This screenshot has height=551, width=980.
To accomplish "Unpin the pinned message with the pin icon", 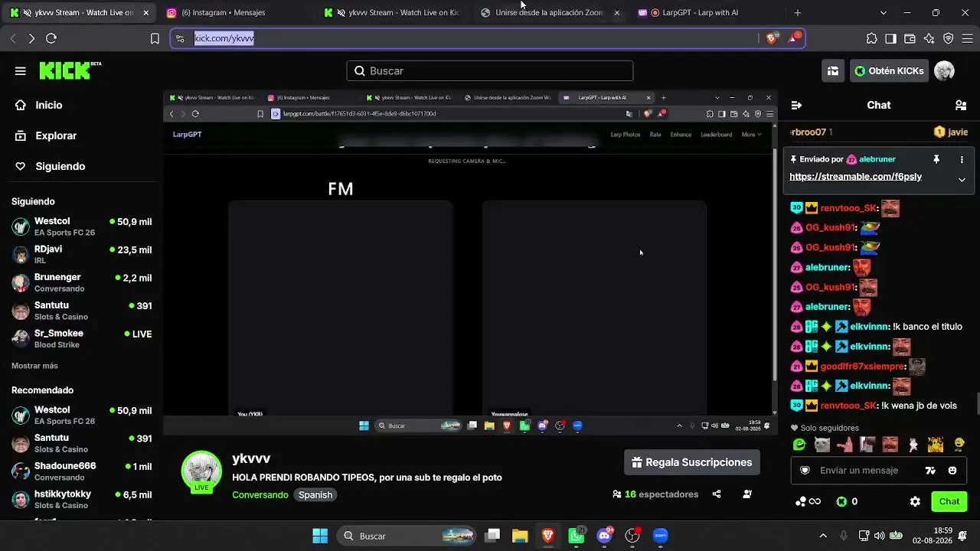I will [936, 159].
